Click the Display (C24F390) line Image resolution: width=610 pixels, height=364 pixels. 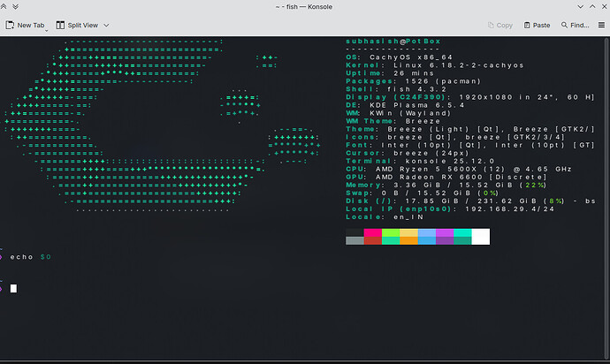[x=470, y=97]
